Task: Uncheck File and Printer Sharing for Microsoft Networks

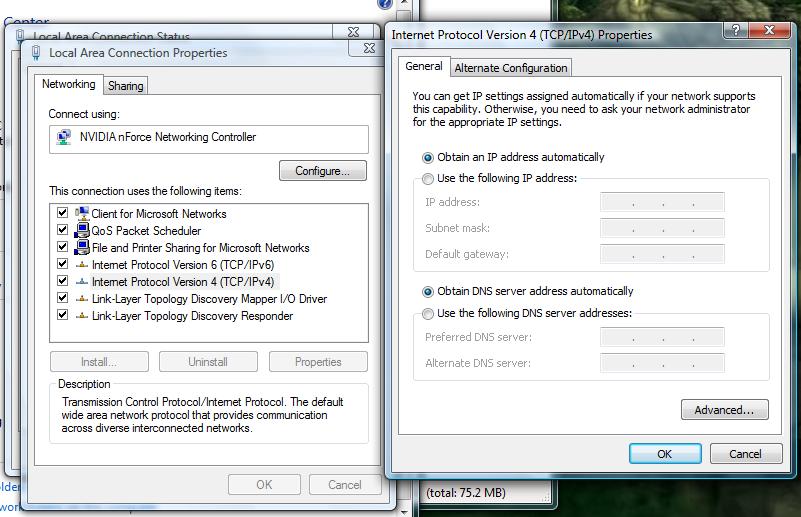Action: click(x=62, y=247)
